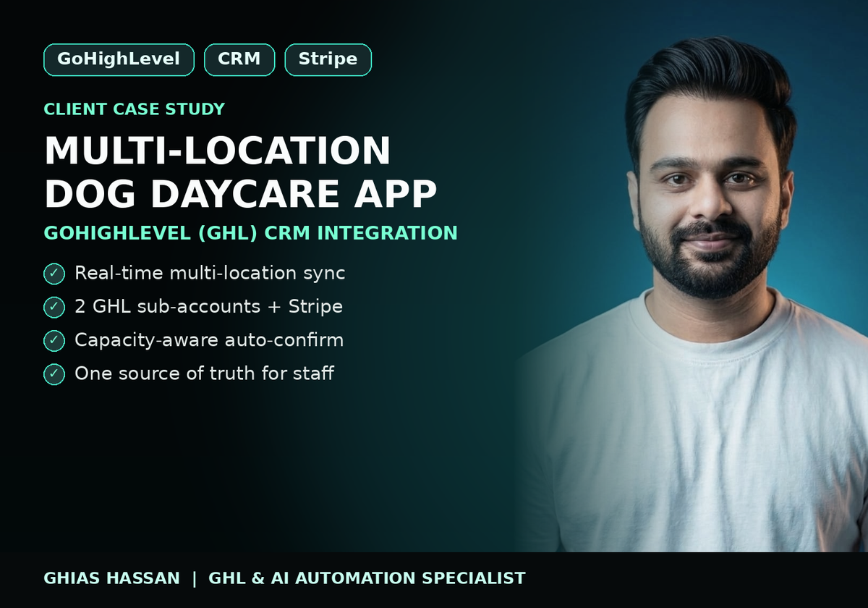The image size is (868, 608).
Task: Click the text 2 GHL sub-accounts + Stripe
Action: point(208,307)
